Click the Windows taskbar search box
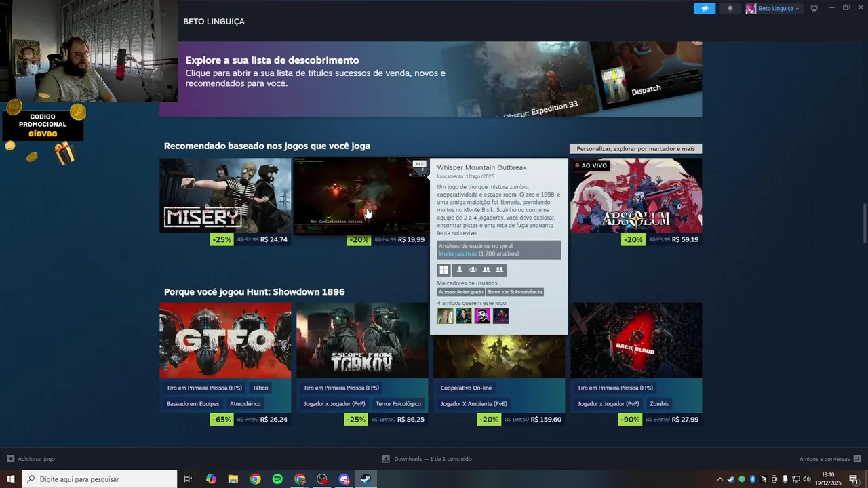 click(x=99, y=479)
